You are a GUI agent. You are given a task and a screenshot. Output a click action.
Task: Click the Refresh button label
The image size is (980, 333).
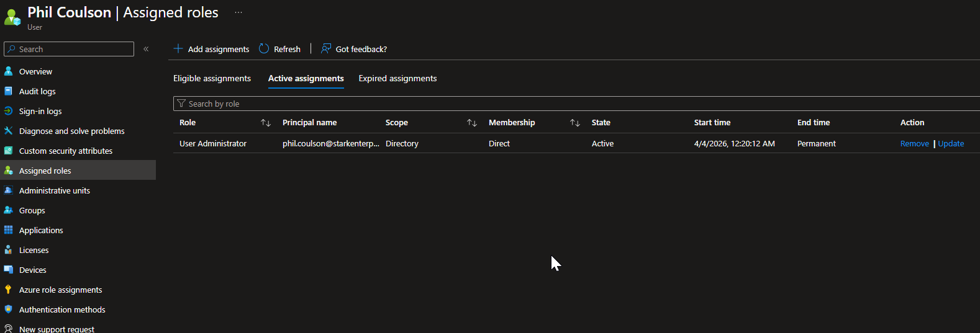pyautogui.click(x=287, y=49)
